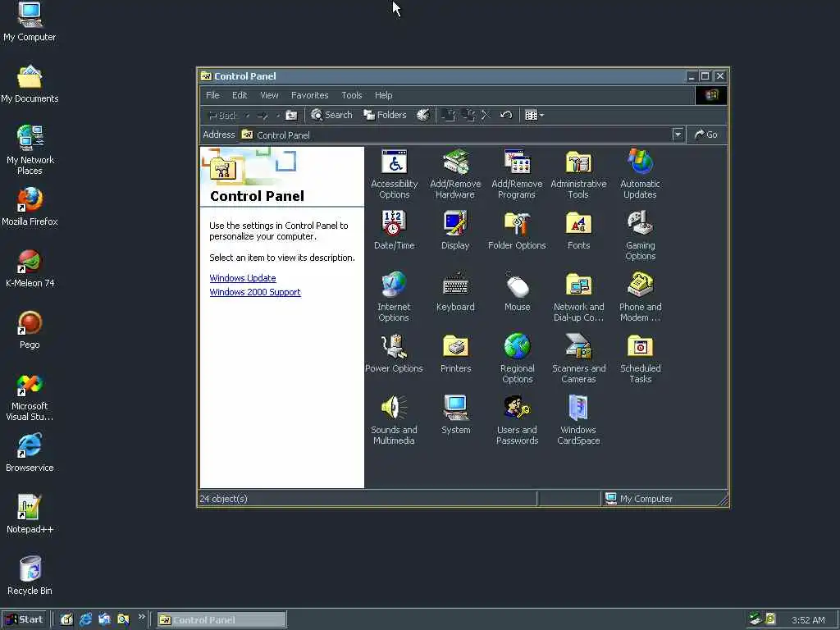
Task: Click the Up one level folder button
Action: point(291,115)
